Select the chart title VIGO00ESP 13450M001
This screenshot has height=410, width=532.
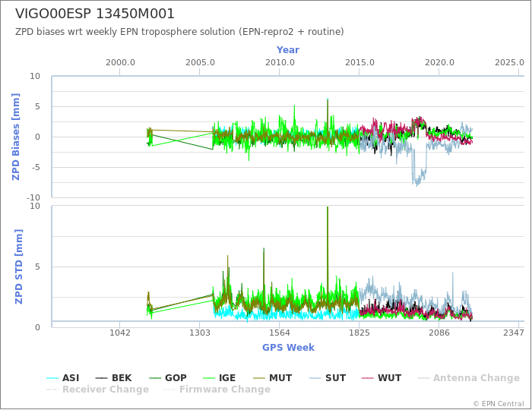tap(95, 14)
